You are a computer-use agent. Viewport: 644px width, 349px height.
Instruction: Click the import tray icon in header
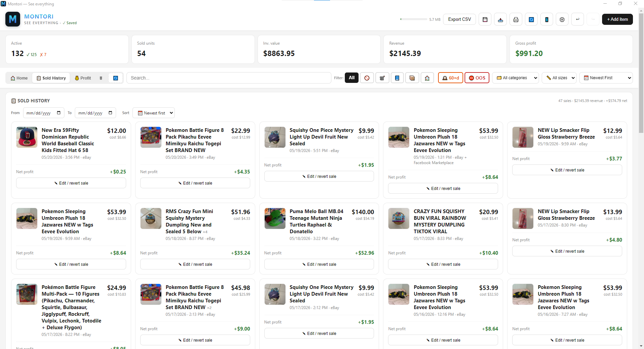(500, 19)
